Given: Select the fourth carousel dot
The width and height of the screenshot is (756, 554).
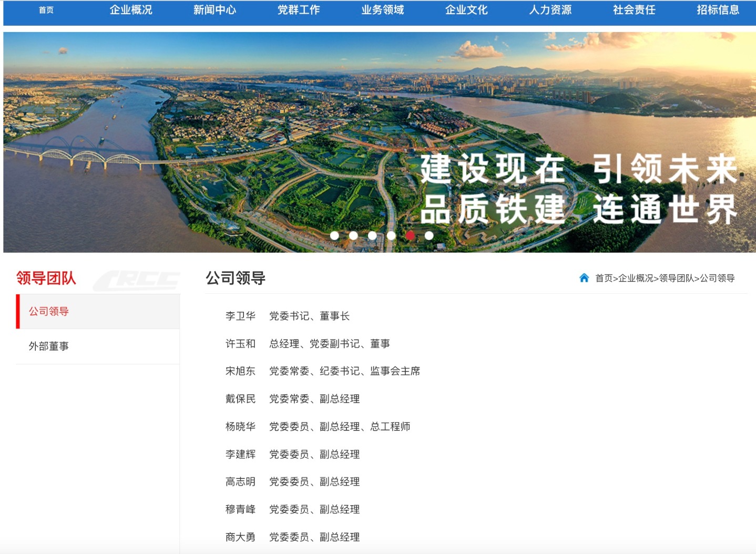Looking at the screenshot, I should click(x=391, y=235).
